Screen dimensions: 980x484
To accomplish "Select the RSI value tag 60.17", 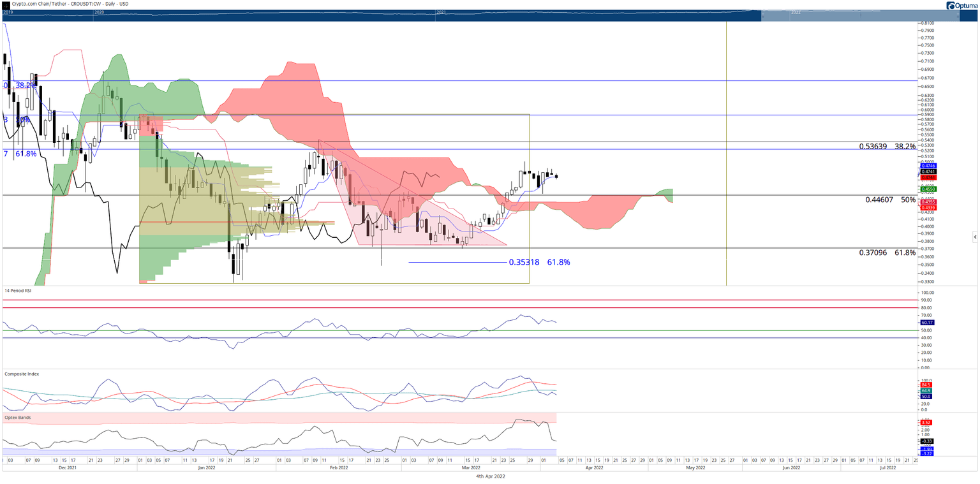I will pyautogui.click(x=928, y=323).
